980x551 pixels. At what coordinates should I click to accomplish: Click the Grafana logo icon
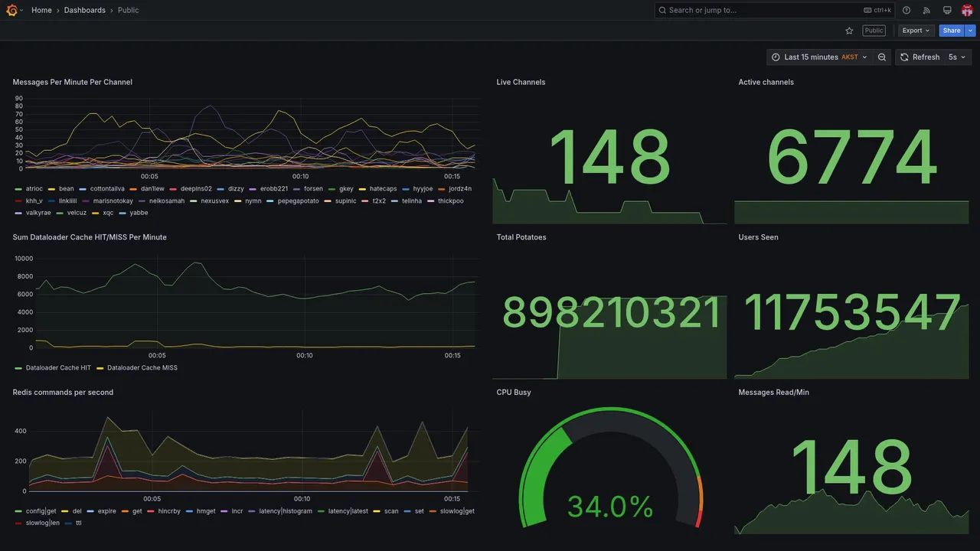11,10
